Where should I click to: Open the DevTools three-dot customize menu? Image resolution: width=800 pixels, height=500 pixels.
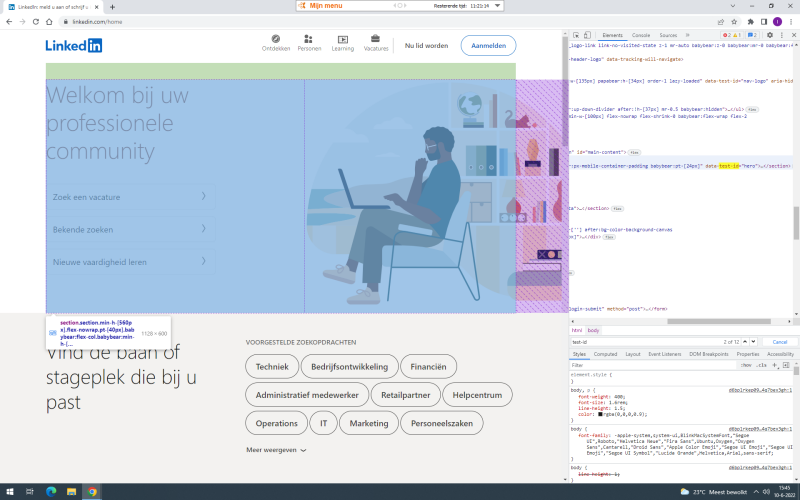point(781,35)
